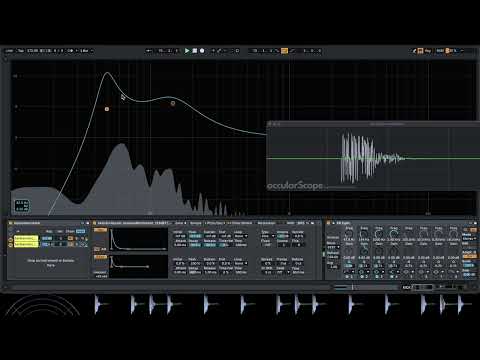Start playback with the green Play button
The image size is (480, 360).
[187, 51]
